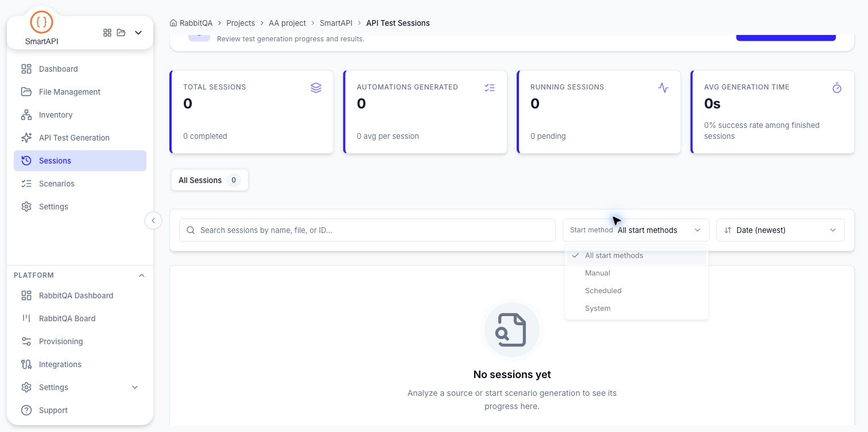Open AA project breadcrumb
Viewport: 868px width, 432px height.
tap(288, 23)
